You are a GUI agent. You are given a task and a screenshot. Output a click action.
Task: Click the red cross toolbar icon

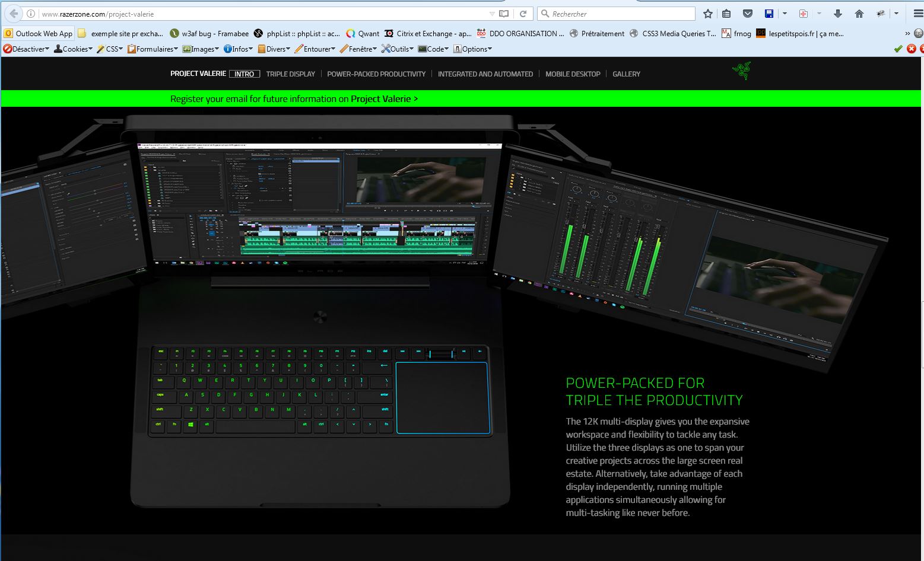804,14
